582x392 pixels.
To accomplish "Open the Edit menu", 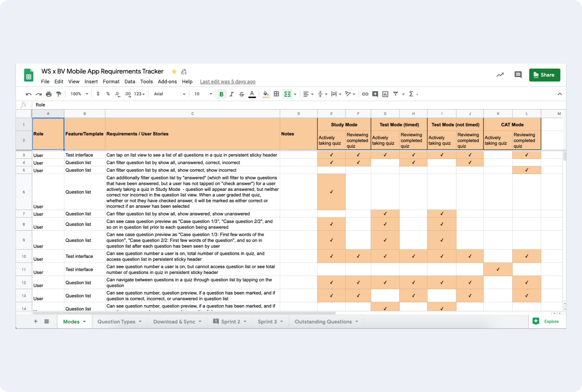I will point(59,82).
